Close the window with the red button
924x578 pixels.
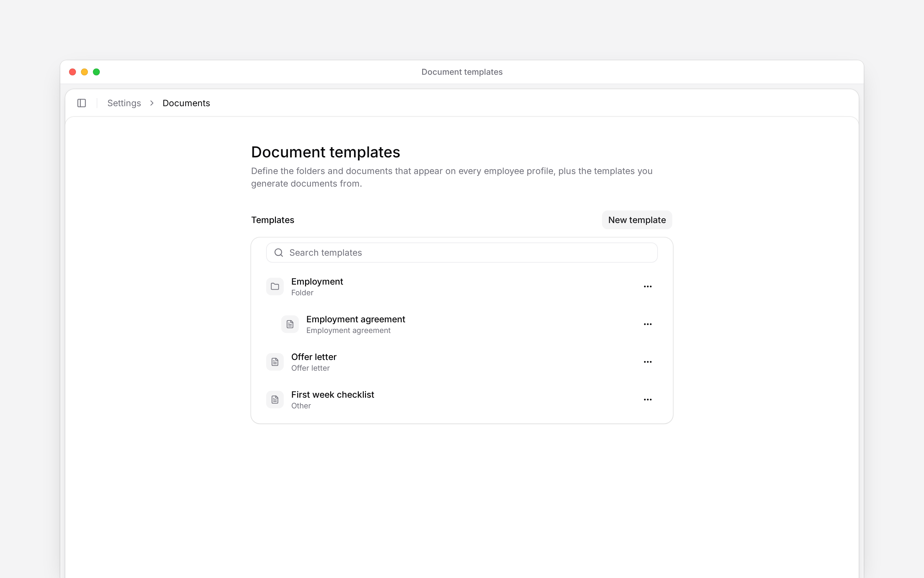click(73, 72)
